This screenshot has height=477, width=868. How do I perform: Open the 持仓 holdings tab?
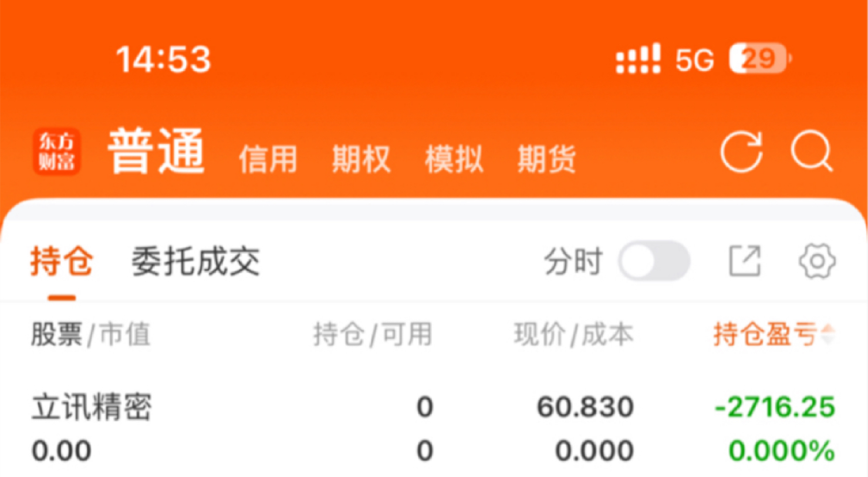click(62, 262)
